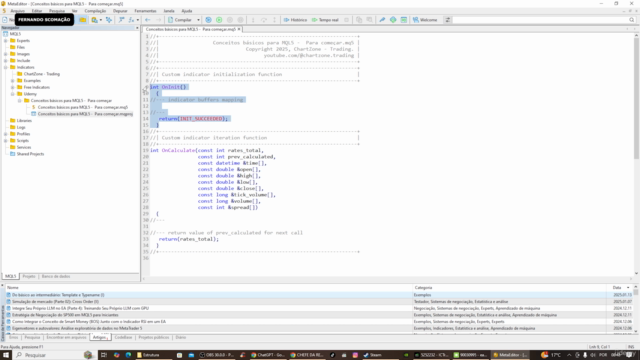The height and width of the screenshot is (360, 640).
Task: Switch to Banco de dados tab
Action: [56, 276]
